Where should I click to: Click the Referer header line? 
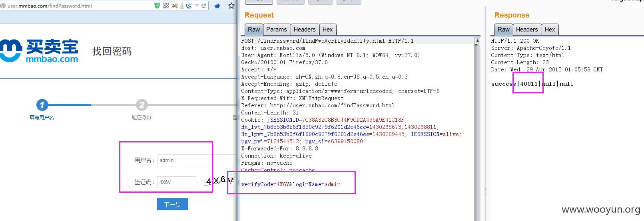pos(318,105)
